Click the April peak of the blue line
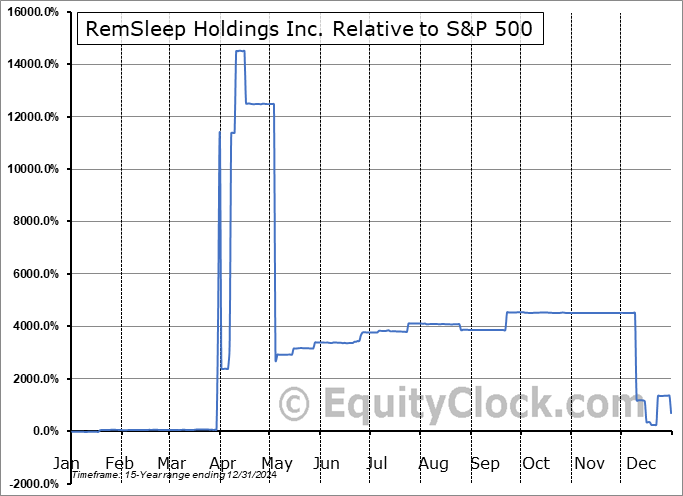 240,51
